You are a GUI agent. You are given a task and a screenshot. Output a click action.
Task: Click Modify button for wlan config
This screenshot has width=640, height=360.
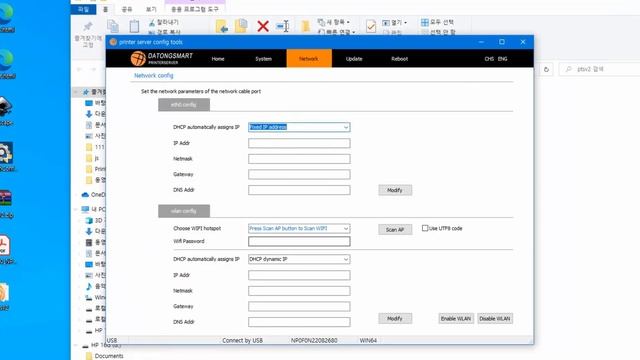395,318
